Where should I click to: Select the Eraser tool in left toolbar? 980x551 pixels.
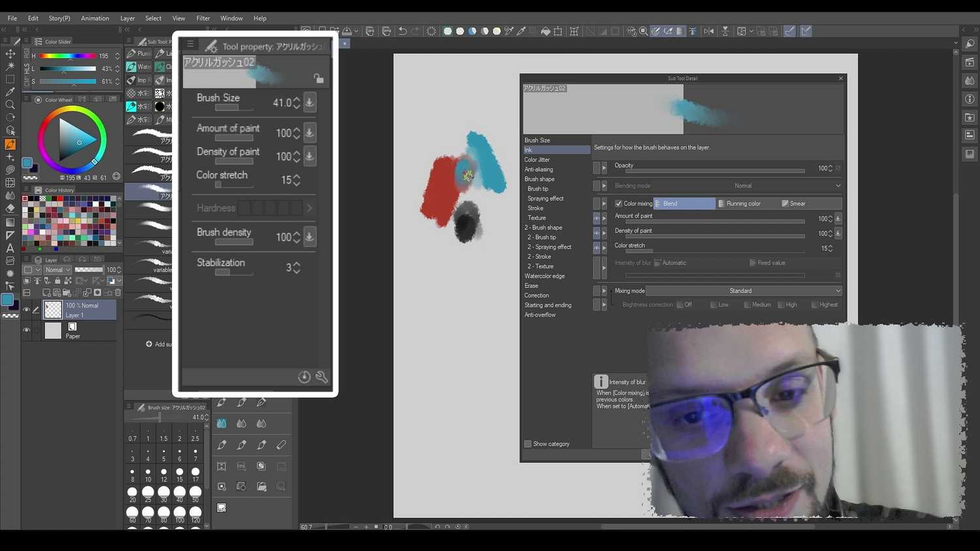[x=10, y=208]
